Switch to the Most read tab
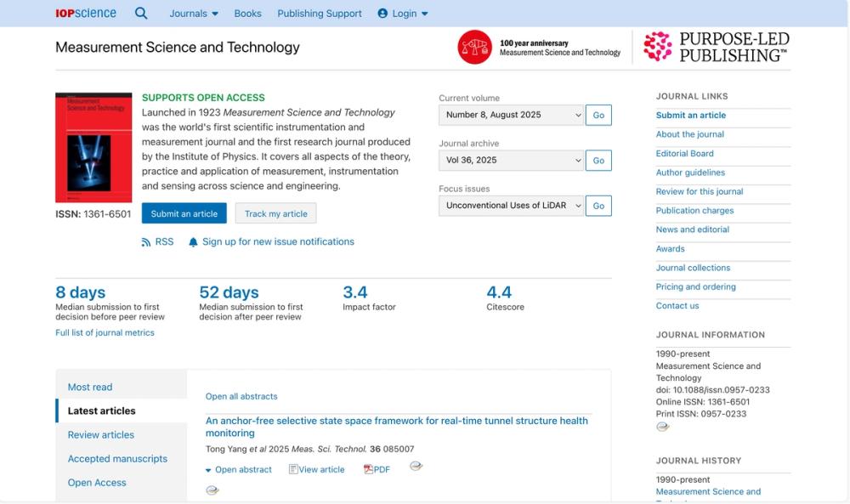 (x=90, y=387)
